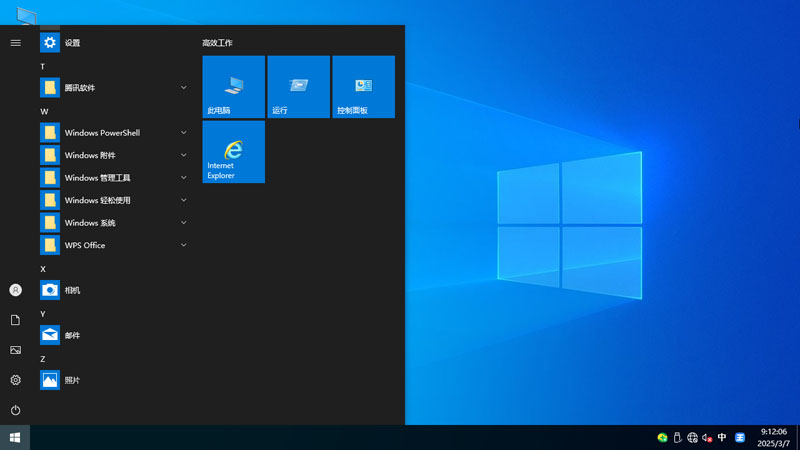Image resolution: width=800 pixels, height=450 pixels.
Task: Expand 腾讯软件 folder chevron
Action: point(184,88)
